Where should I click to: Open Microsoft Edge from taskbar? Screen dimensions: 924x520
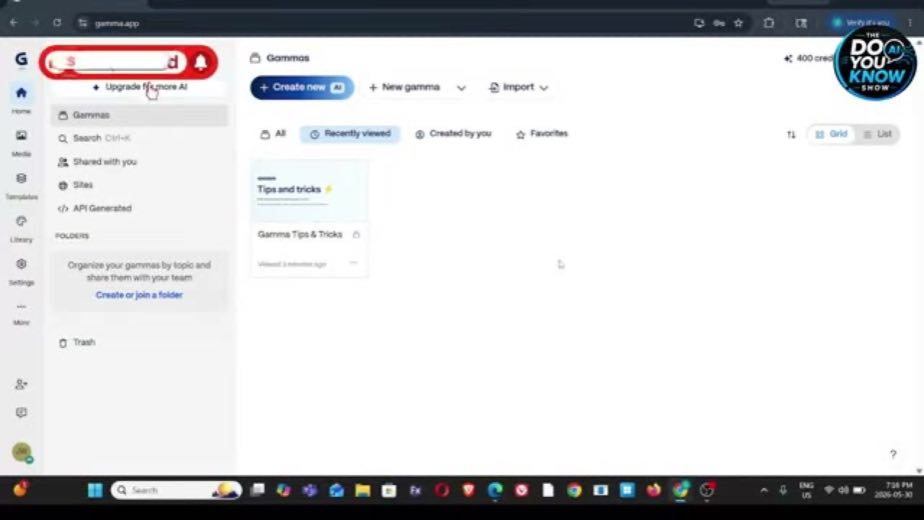(x=495, y=490)
